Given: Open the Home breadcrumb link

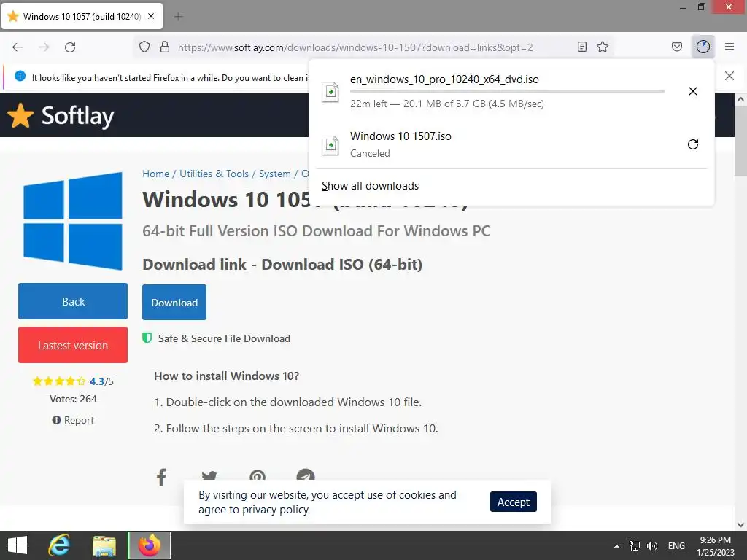Looking at the screenshot, I should click(x=156, y=174).
